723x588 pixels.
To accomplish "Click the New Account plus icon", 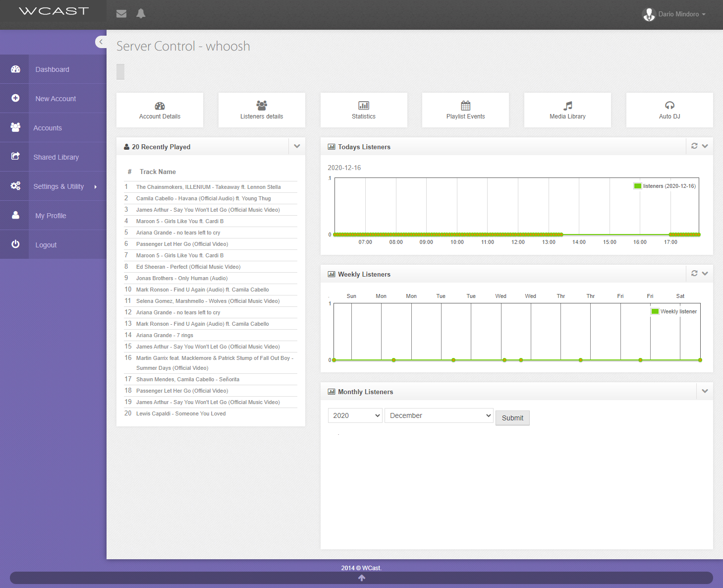I will coord(15,98).
